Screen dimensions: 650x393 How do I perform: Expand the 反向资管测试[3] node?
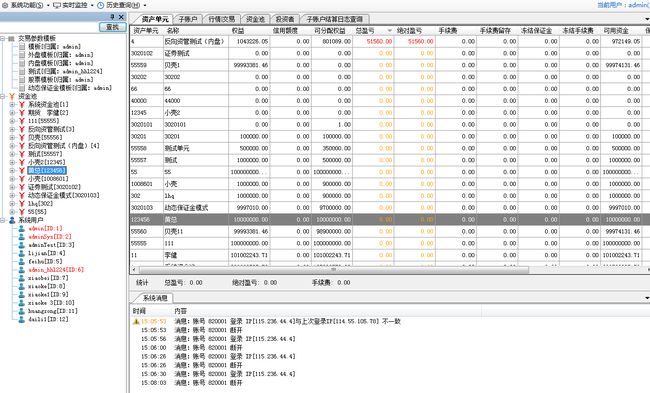tap(12, 129)
